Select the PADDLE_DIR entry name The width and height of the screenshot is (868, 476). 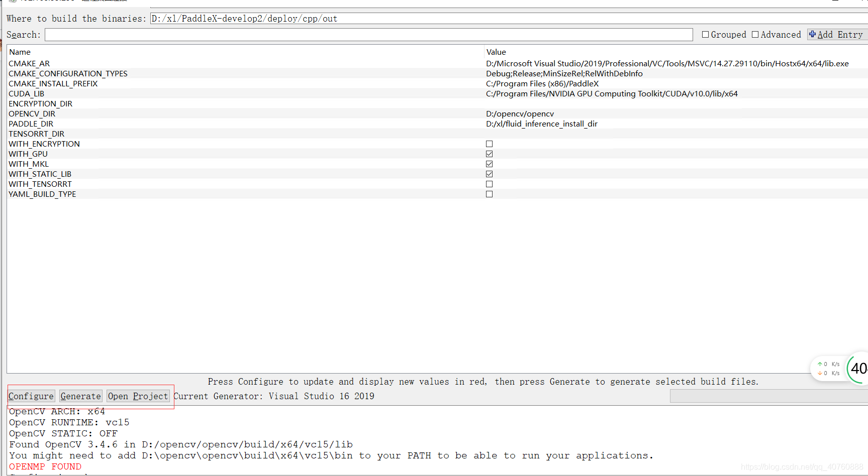click(31, 124)
